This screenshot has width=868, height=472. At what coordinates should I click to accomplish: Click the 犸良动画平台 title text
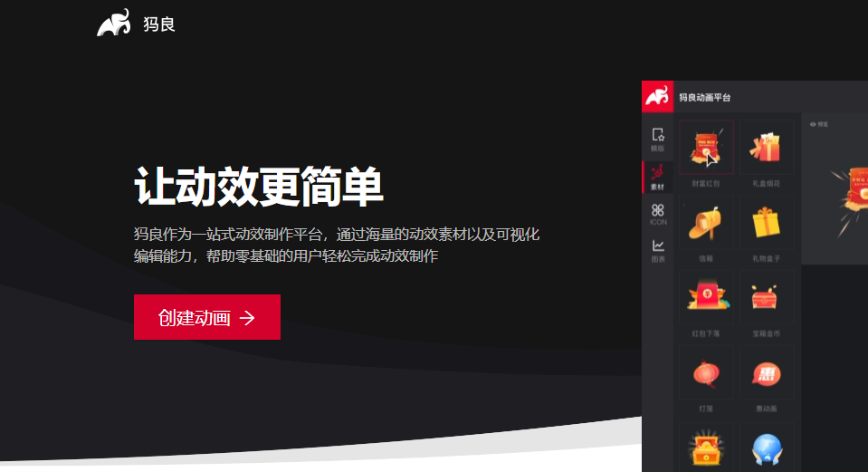(x=705, y=98)
